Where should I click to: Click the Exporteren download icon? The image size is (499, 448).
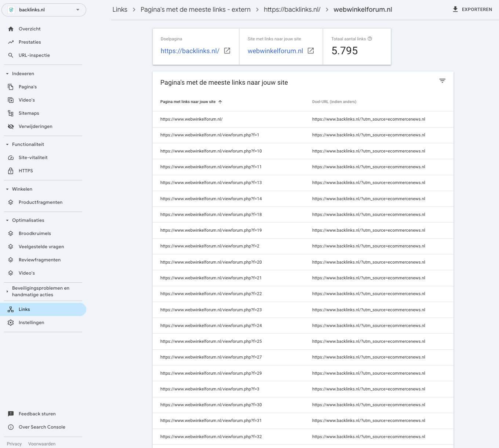455,9
